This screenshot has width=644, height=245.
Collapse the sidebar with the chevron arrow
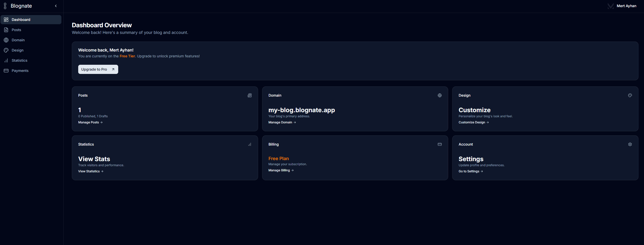pyautogui.click(x=56, y=6)
